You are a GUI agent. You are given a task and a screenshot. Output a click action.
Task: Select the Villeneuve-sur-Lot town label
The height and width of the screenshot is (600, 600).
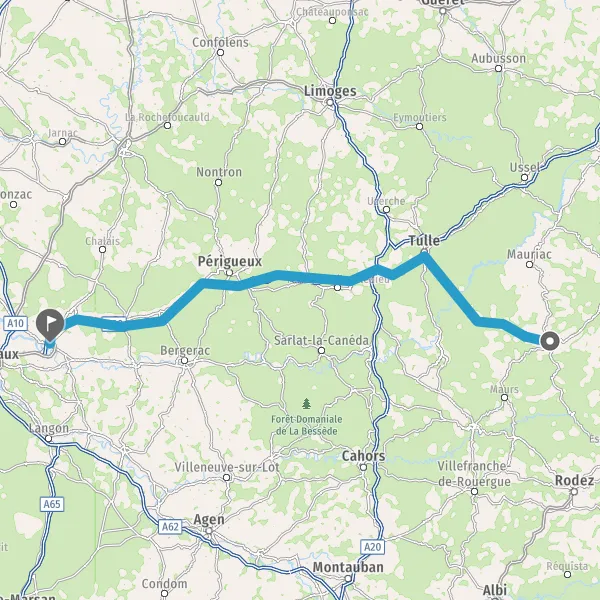pyautogui.click(x=227, y=467)
